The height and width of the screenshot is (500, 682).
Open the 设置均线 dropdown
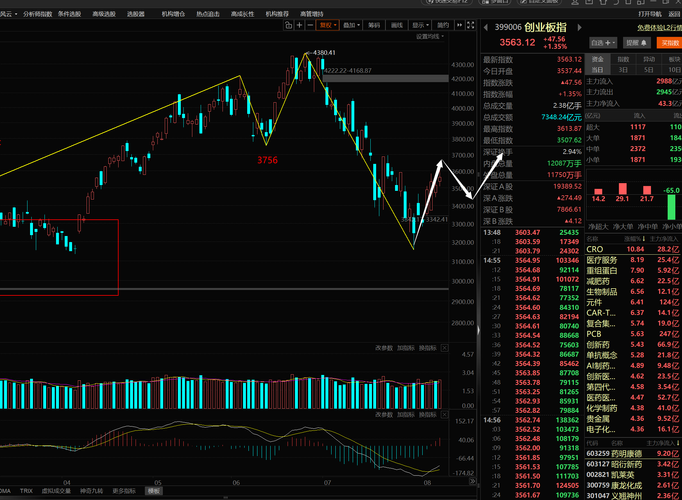(430, 37)
